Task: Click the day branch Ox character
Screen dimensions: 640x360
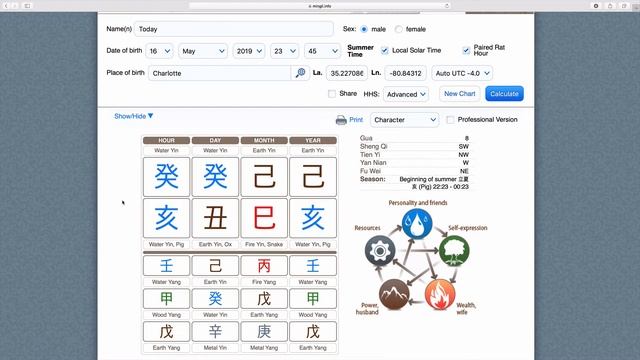Action: tap(215, 218)
